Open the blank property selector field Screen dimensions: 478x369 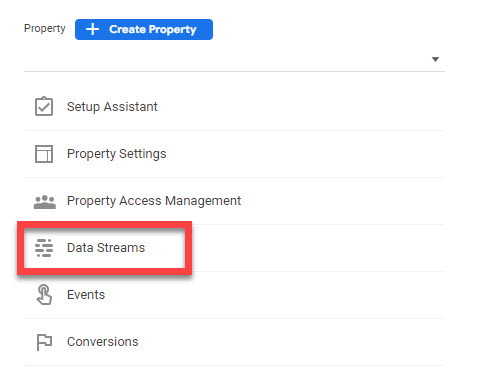(234, 59)
